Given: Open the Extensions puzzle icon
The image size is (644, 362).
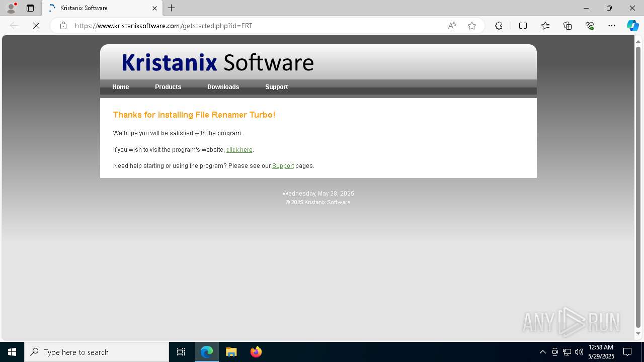Looking at the screenshot, I should pyautogui.click(x=499, y=26).
